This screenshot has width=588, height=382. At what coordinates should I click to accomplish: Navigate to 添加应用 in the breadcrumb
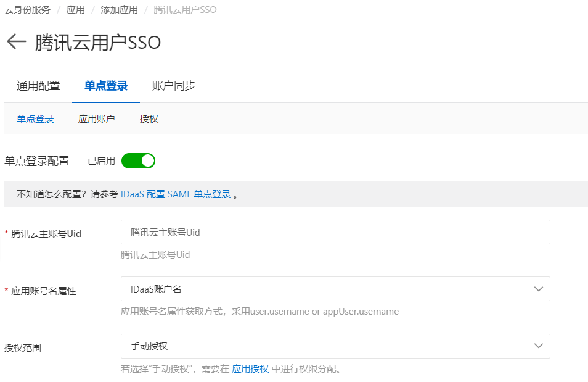(119, 10)
